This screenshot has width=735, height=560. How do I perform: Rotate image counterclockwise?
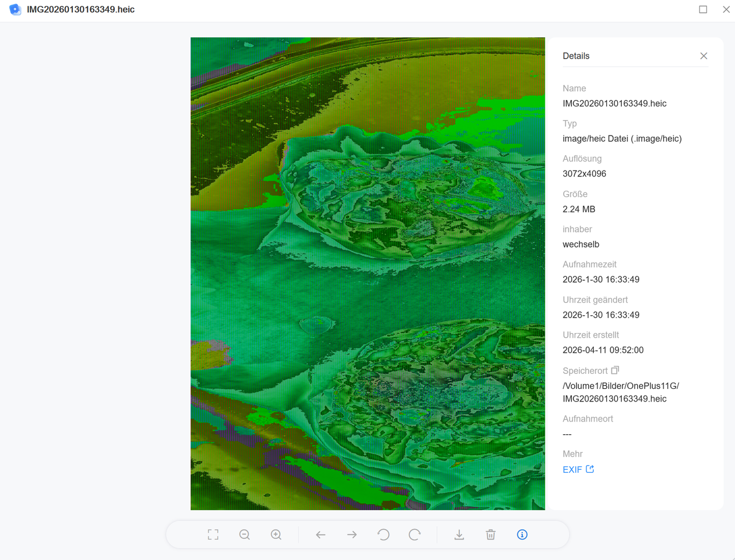(384, 535)
